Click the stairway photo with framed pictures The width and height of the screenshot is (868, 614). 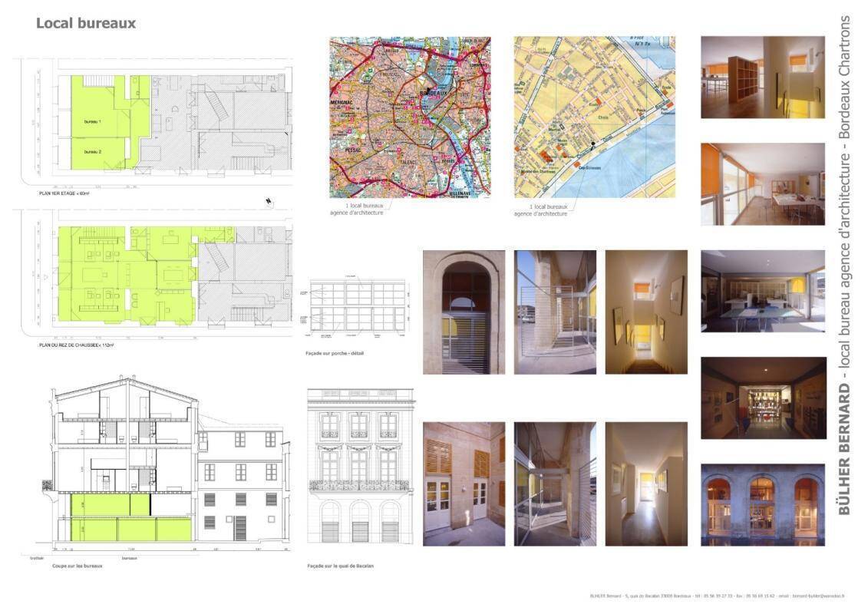[x=645, y=312]
